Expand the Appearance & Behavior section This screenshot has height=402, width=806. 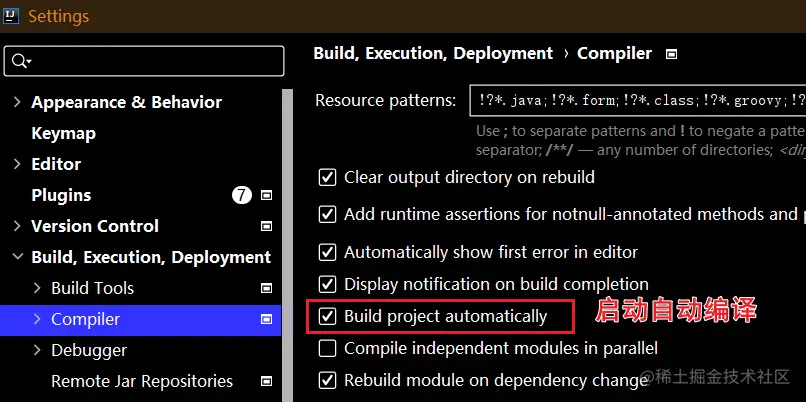point(17,102)
